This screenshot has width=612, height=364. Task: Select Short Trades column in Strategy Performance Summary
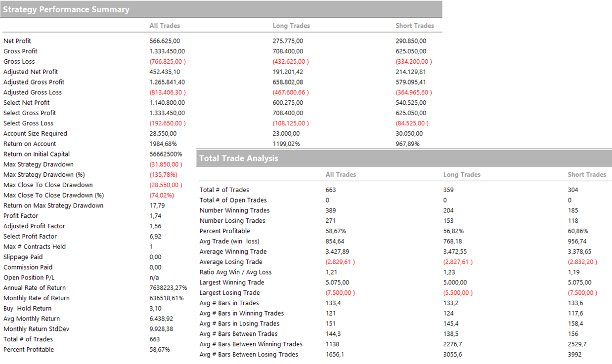point(415,26)
